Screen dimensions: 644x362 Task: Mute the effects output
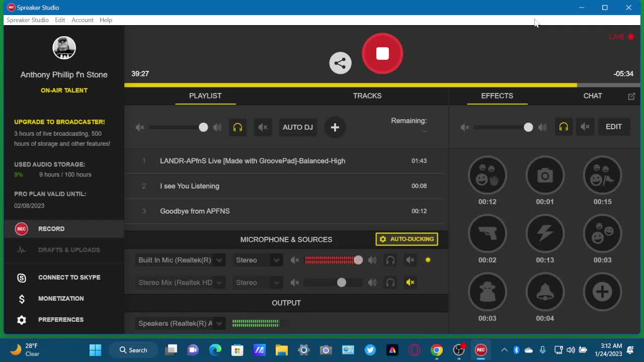coord(585,127)
